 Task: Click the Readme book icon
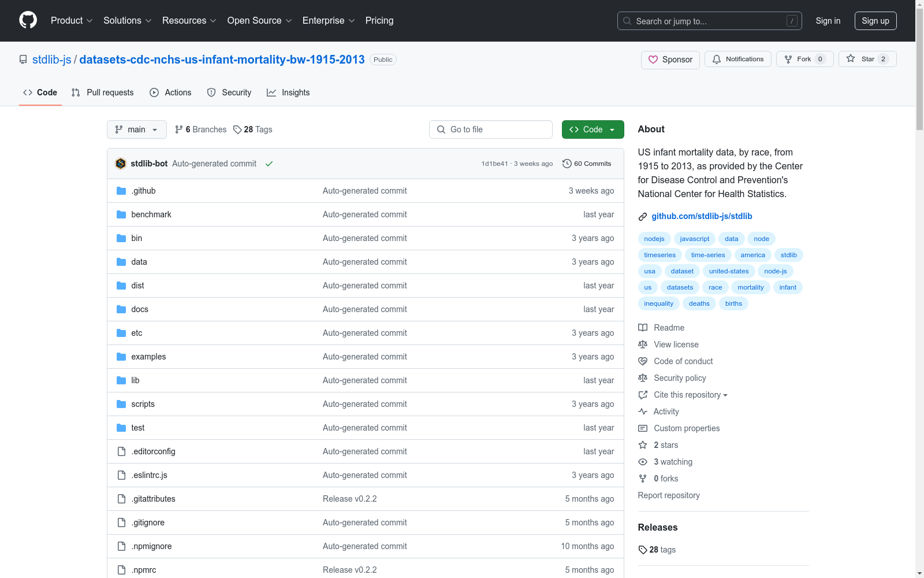(x=643, y=328)
